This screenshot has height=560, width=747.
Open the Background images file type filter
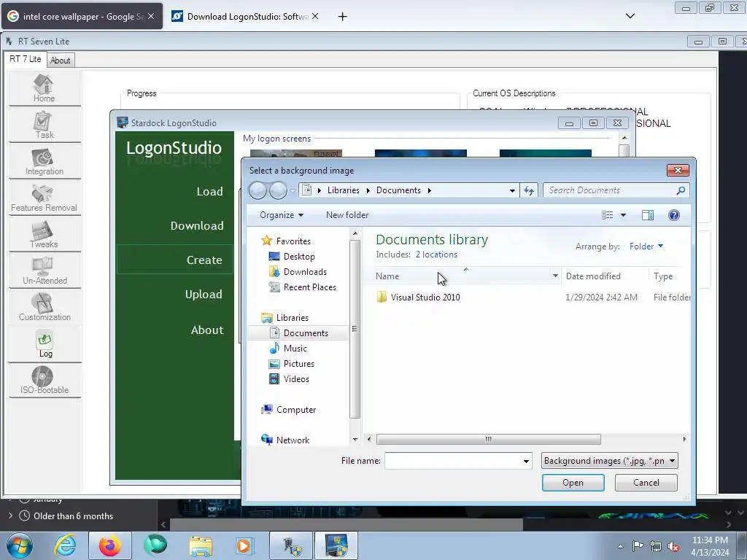609,461
